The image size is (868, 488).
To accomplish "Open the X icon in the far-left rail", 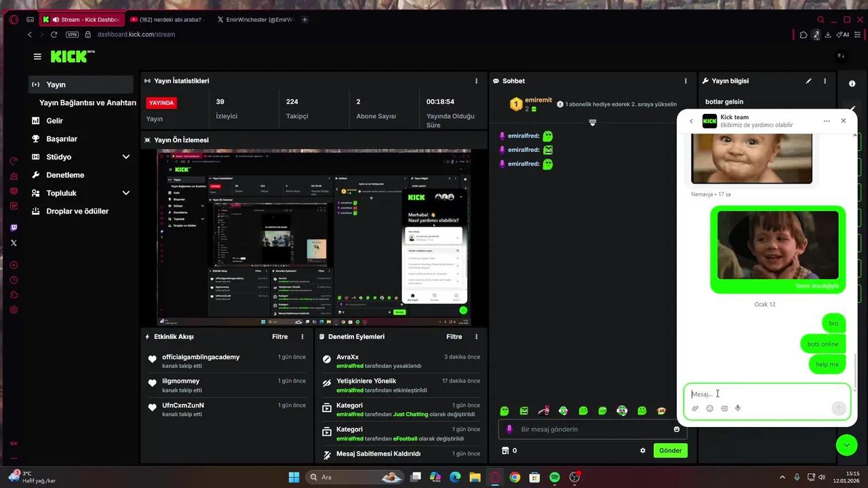I will tap(14, 243).
